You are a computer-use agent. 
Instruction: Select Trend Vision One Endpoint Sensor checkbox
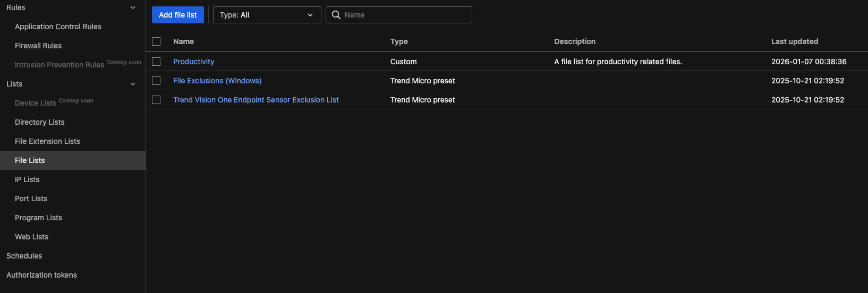(x=156, y=100)
